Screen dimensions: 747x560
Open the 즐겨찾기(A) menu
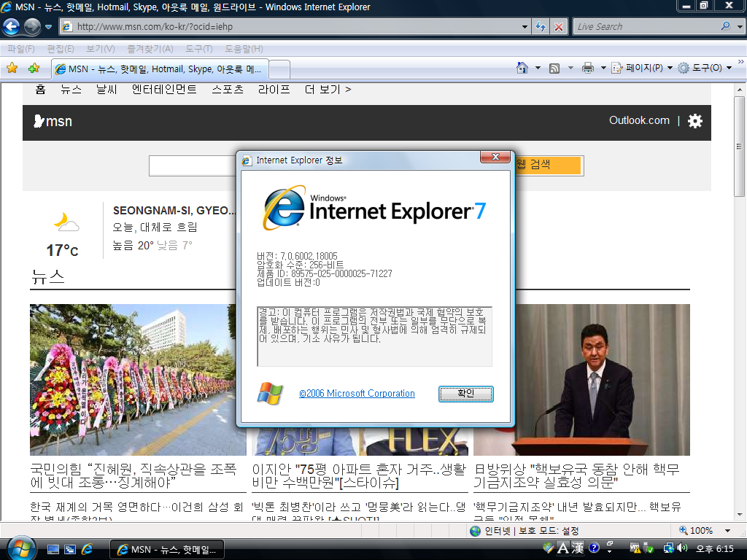coord(150,49)
